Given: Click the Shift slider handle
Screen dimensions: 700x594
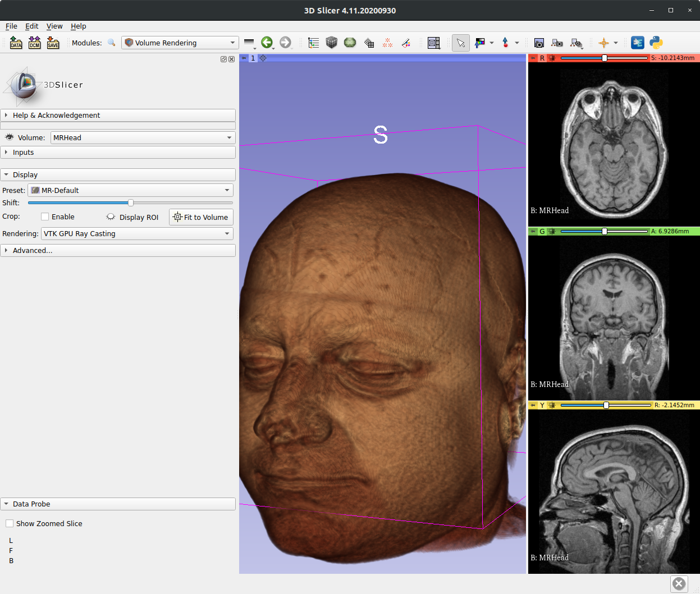Looking at the screenshot, I should coord(131,202).
